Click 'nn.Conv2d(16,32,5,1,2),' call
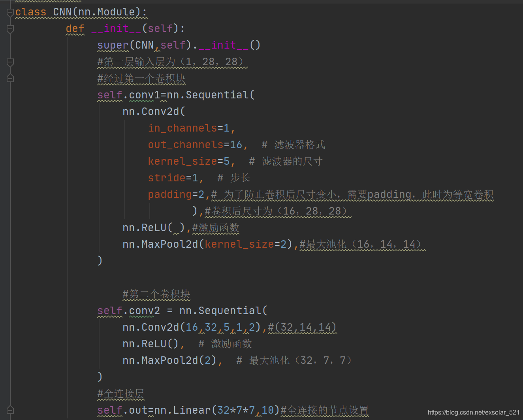Image resolution: width=523 pixels, height=420 pixels. 195,328
